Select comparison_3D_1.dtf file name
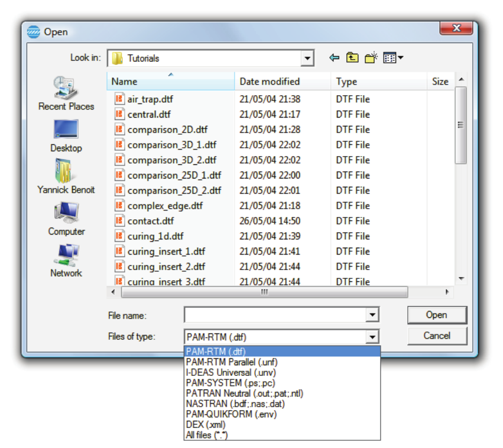 coord(172,145)
